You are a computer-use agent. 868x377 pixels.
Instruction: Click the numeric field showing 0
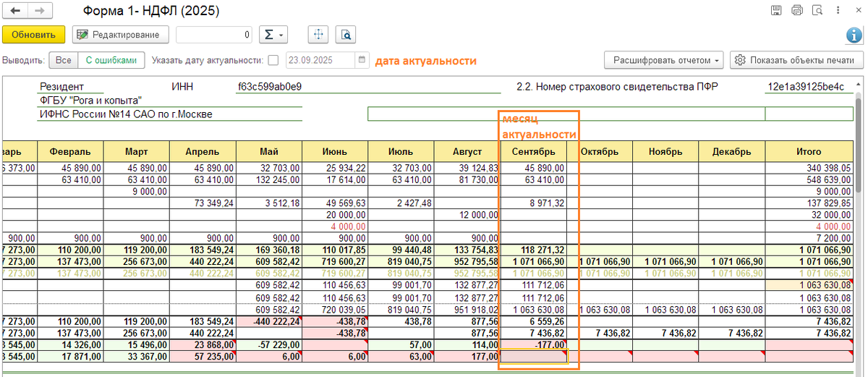coord(214,34)
